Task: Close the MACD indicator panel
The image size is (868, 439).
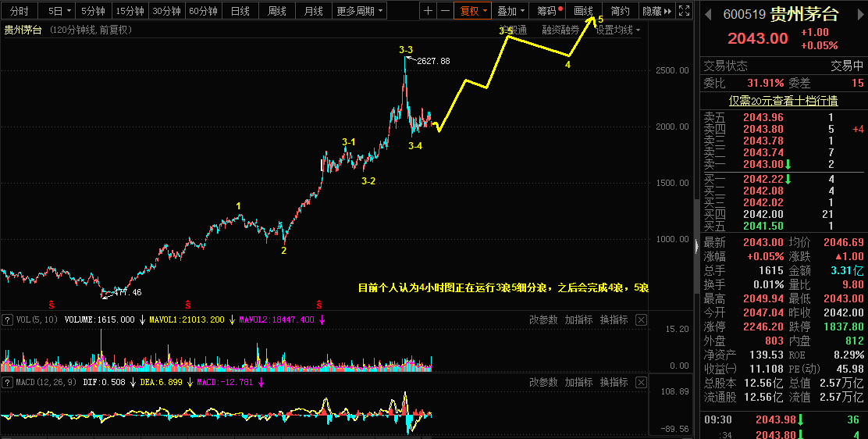Action: pos(641,383)
